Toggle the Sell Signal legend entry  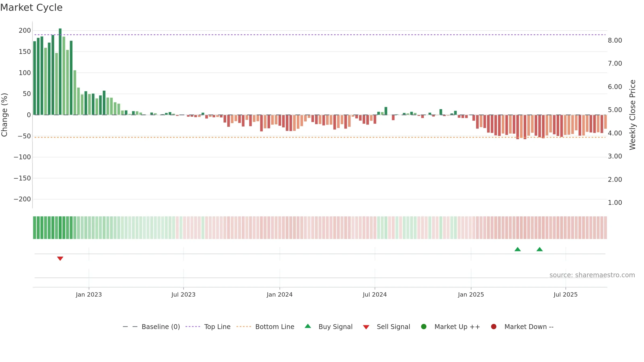point(386,327)
